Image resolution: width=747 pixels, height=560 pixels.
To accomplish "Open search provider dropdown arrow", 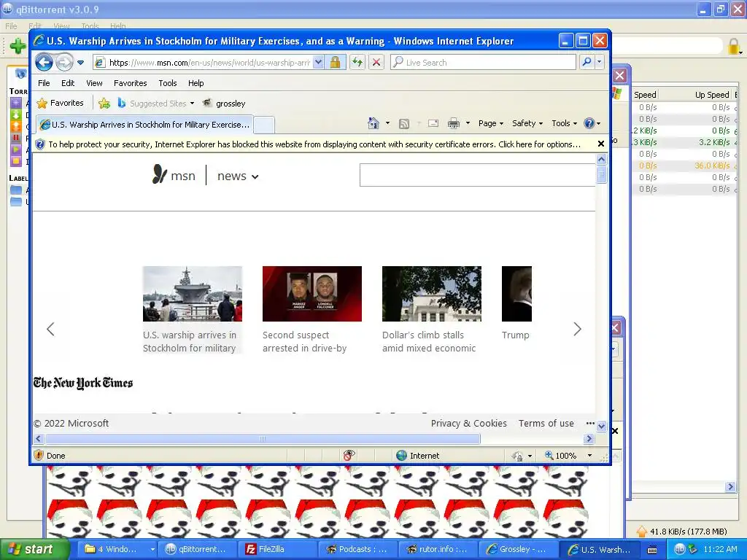I will [600, 62].
